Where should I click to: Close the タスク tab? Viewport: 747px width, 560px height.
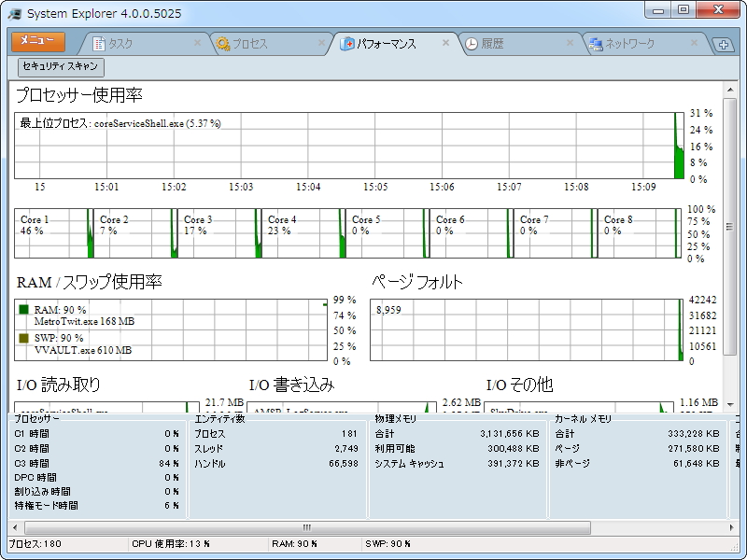tap(197, 43)
